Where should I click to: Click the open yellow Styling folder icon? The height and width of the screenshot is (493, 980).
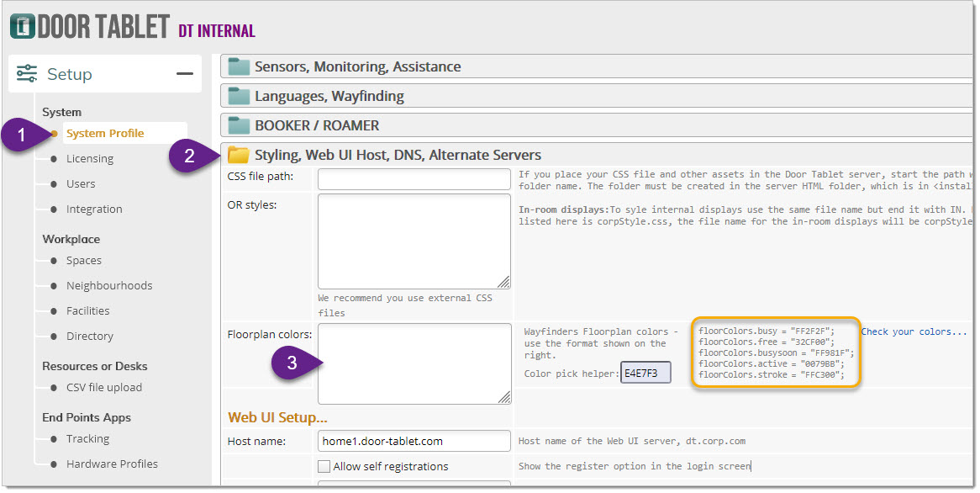point(240,155)
